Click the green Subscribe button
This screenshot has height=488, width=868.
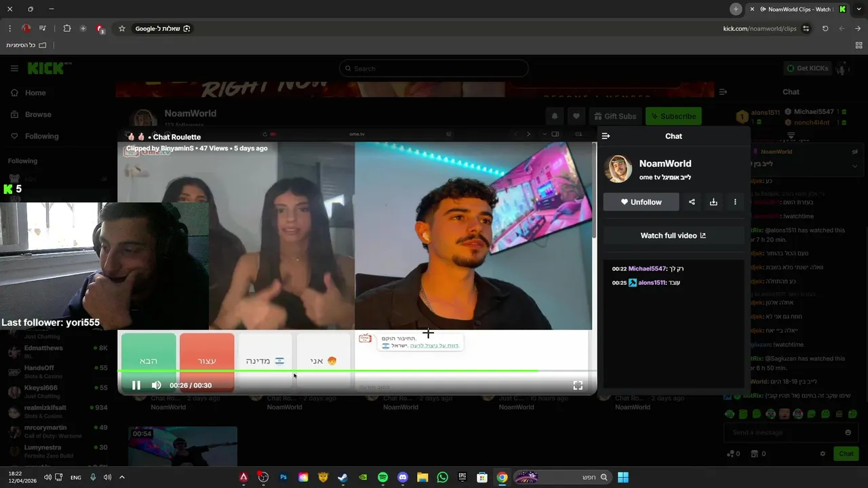click(673, 116)
